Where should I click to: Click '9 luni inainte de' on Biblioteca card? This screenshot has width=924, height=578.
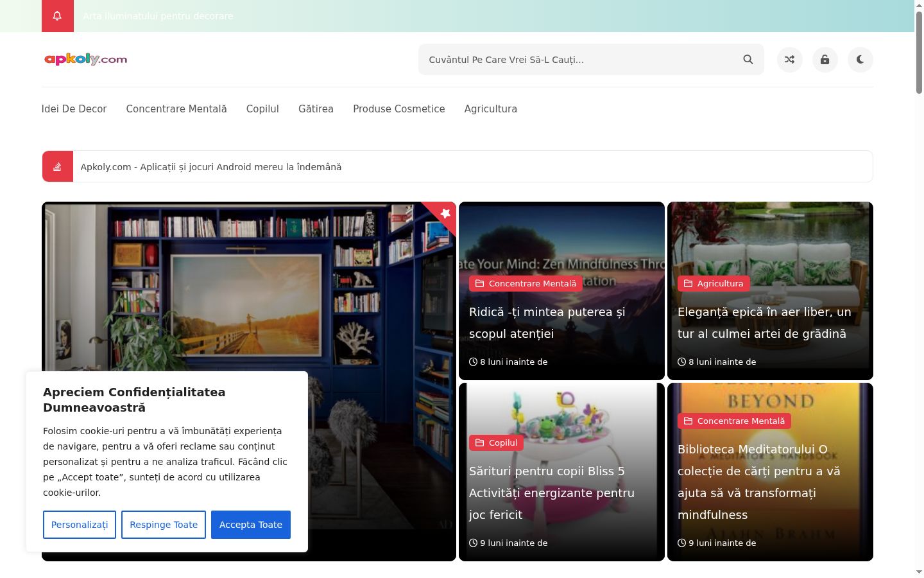(x=717, y=543)
